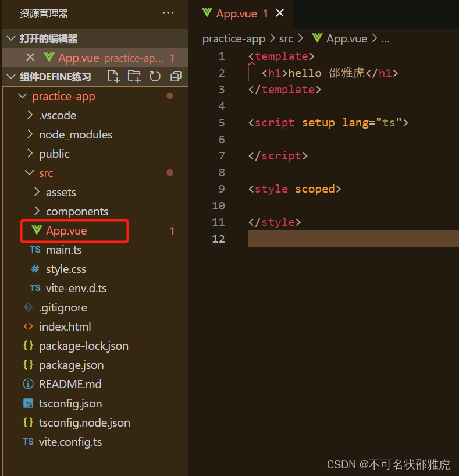The height and width of the screenshot is (476, 459).
Task: Click the New File icon in explorer header
Action: click(x=114, y=76)
